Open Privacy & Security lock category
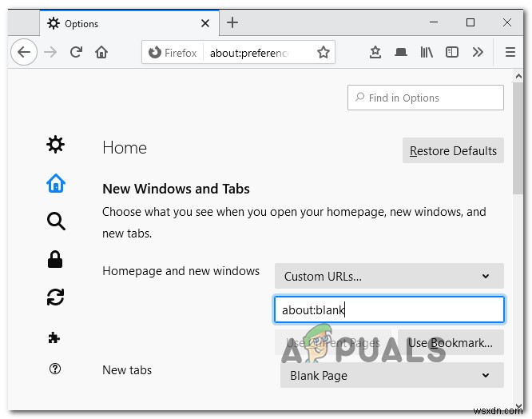The width and height of the screenshot is (532, 419). click(x=55, y=260)
